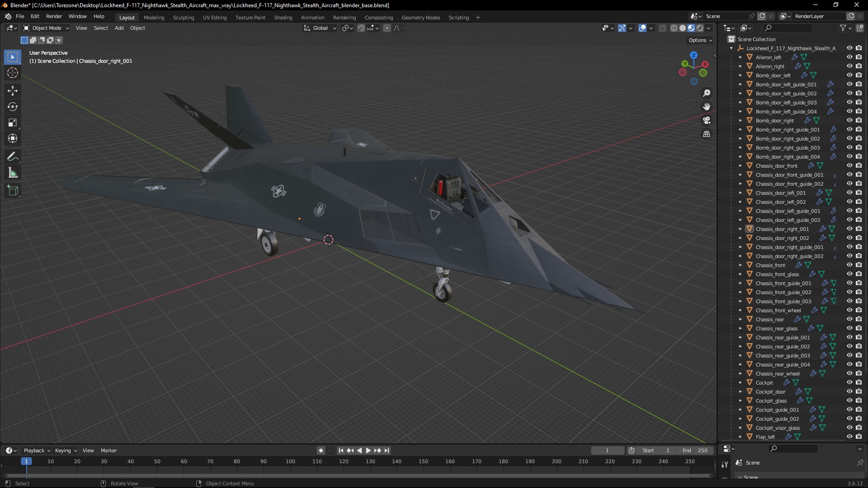
Task: Switch to material preview shading
Action: 691,28
